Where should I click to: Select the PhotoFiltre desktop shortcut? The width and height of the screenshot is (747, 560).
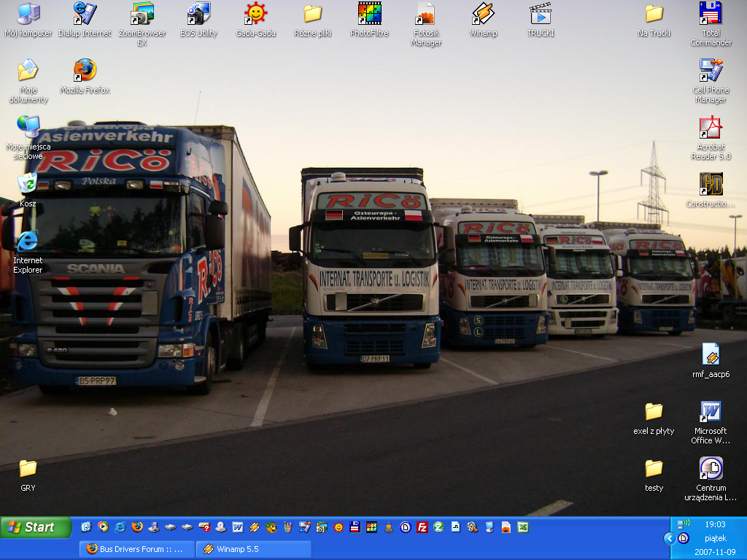pos(369,20)
